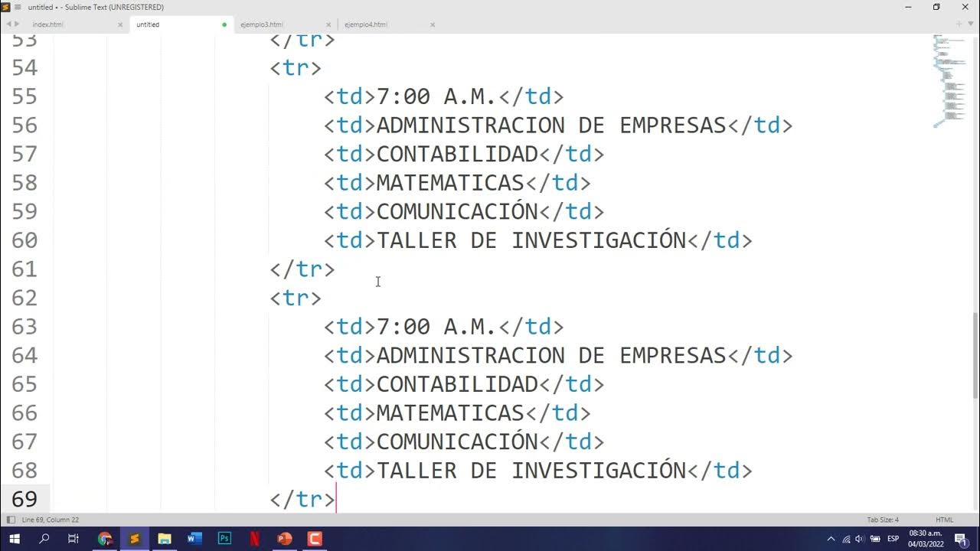Open Microsoft Word from taskbar
Image resolution: width=980 pixels, height=551 pixels.
pyautogui.click(x=194, y=539)
